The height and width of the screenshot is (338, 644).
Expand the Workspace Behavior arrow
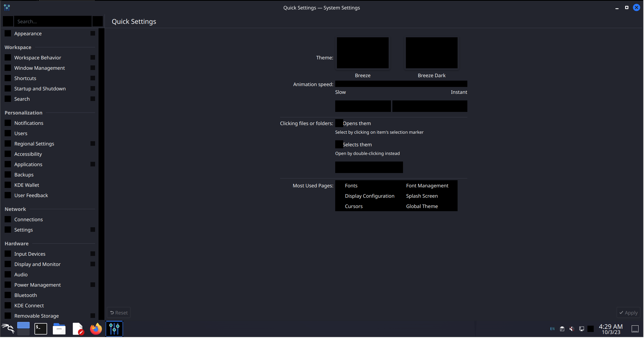93,58
